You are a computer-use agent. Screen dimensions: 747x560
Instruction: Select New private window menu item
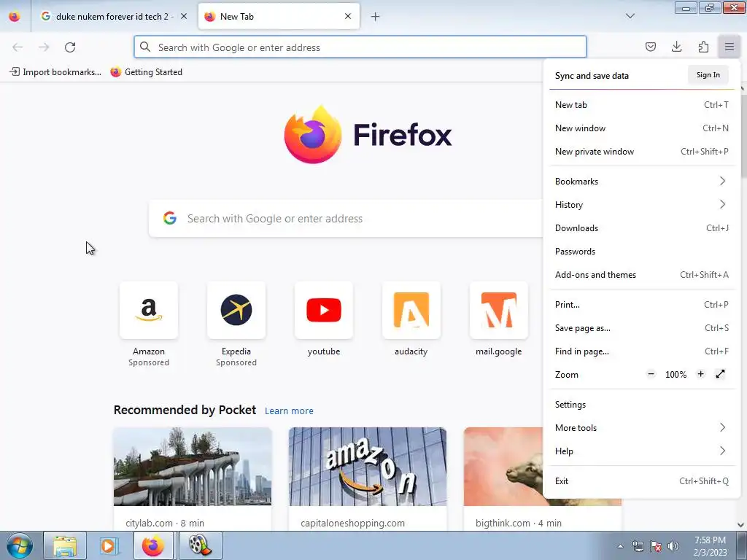coord(642,152)
